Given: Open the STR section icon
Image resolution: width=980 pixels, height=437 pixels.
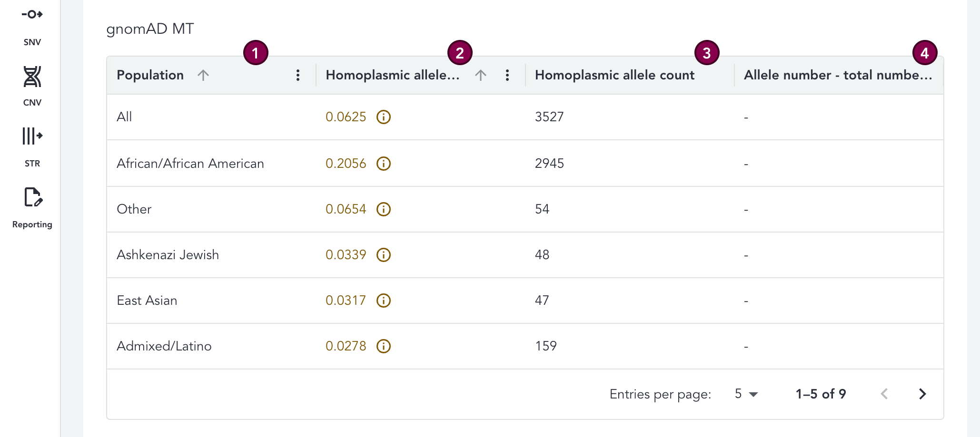Looking at the screenshot, I should 32,136.
